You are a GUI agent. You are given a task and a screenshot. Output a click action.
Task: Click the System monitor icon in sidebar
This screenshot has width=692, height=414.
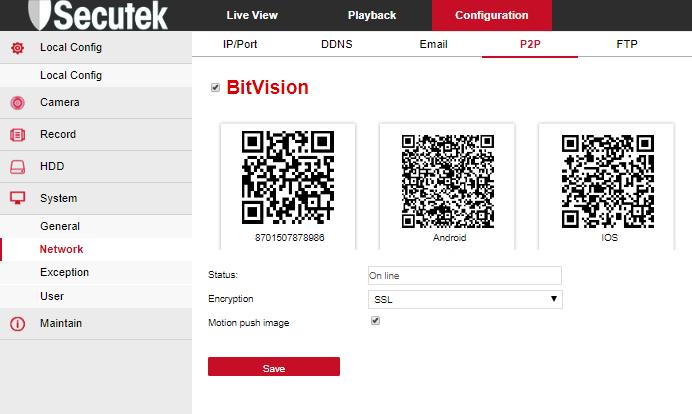(x=18, y=199)
